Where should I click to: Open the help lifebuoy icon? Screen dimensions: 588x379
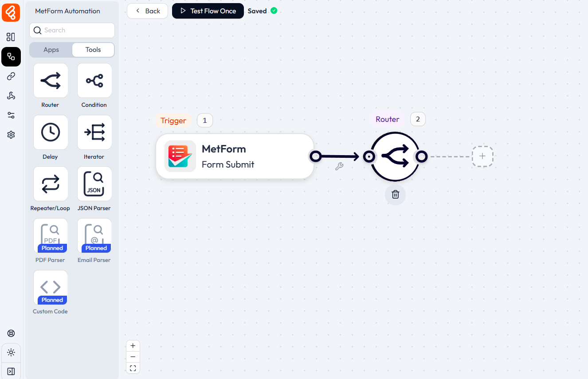[x=11, y=333]
